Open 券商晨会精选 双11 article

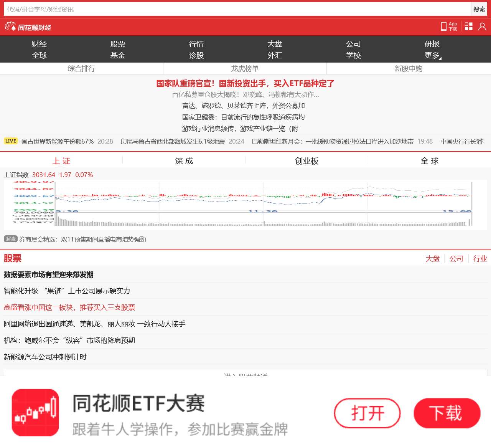click(x=82, y=239)
